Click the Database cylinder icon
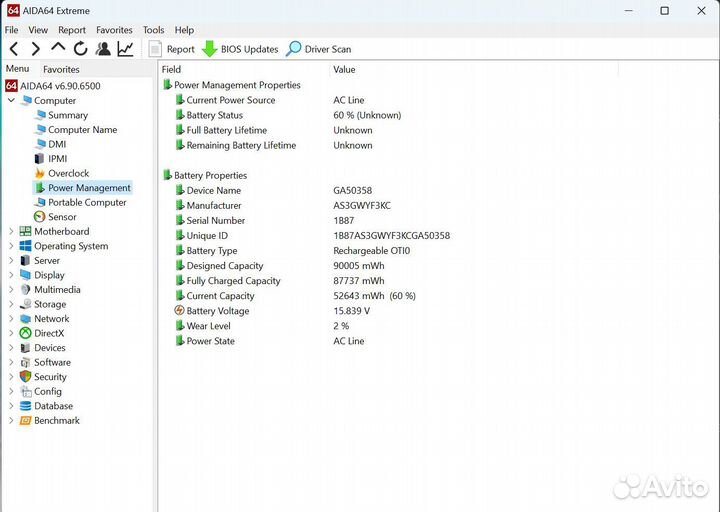The image size is (720, 512). [26, 406]
